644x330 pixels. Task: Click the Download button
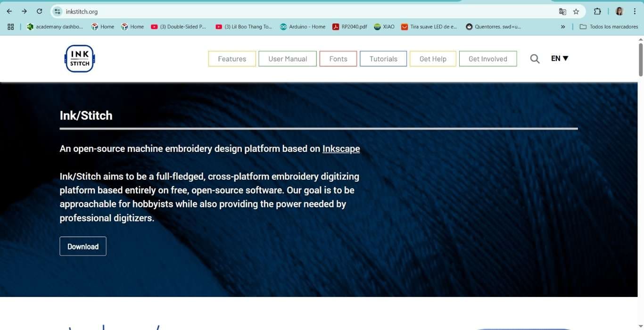[83, 247]
